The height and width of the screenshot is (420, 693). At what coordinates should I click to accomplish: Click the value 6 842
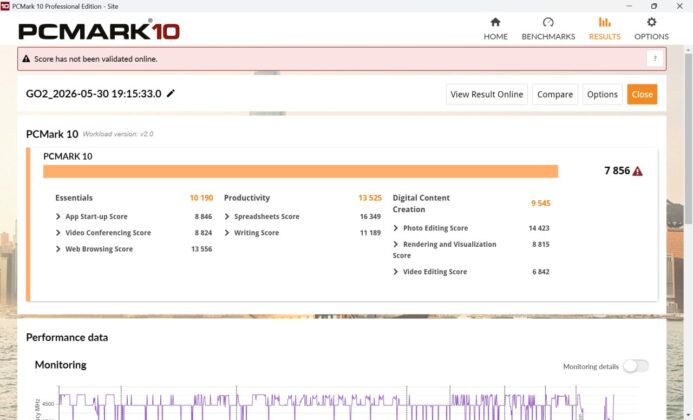541,271
